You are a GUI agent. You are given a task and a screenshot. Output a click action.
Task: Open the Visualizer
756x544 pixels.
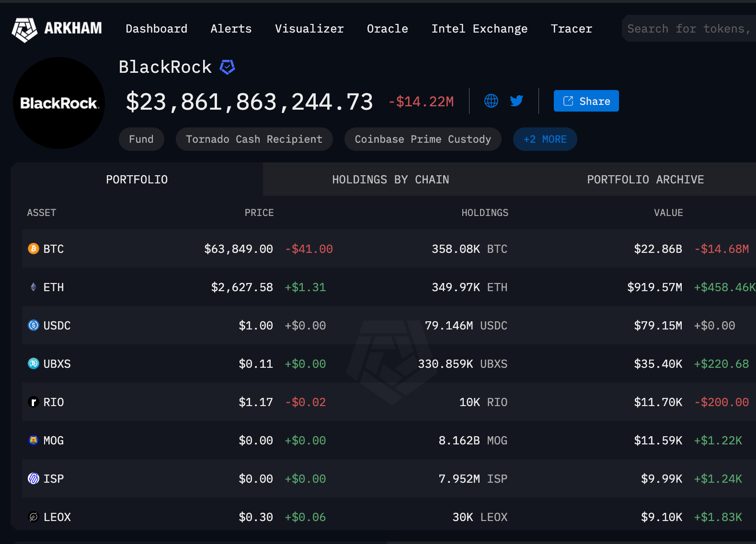tap(309, 29)
